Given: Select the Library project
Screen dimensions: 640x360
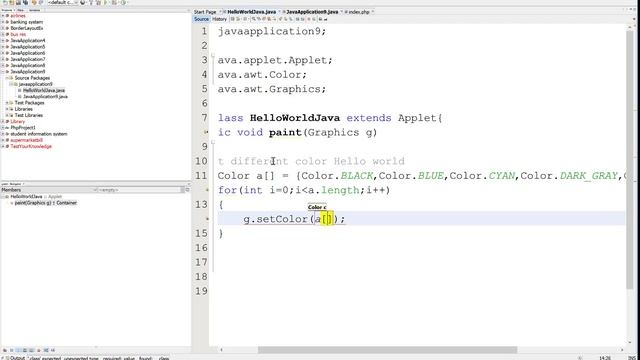Looking at the screenshot, I should [x=18, y=121].
